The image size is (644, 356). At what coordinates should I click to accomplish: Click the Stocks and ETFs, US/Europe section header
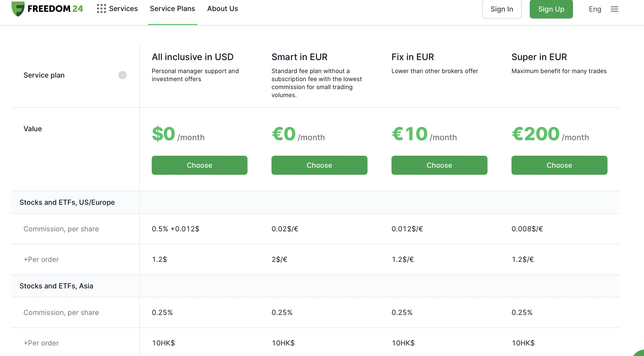pyautogui.click(x=67, y=202)
